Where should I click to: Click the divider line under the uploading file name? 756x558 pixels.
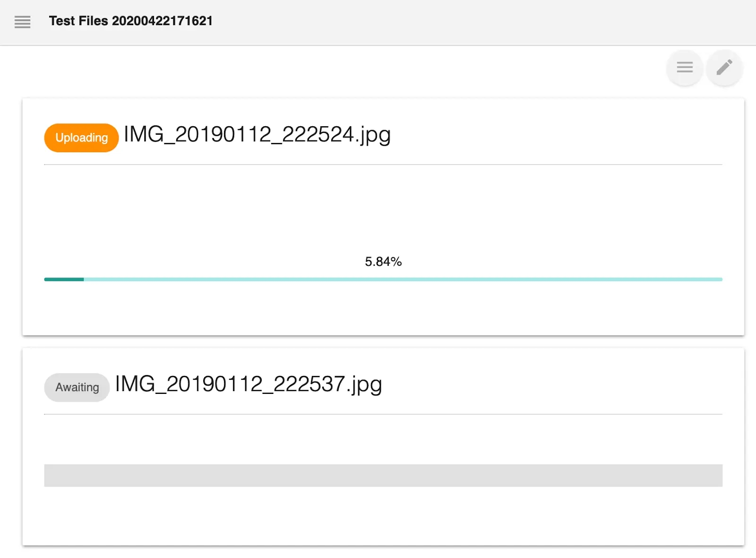[383, 165]
